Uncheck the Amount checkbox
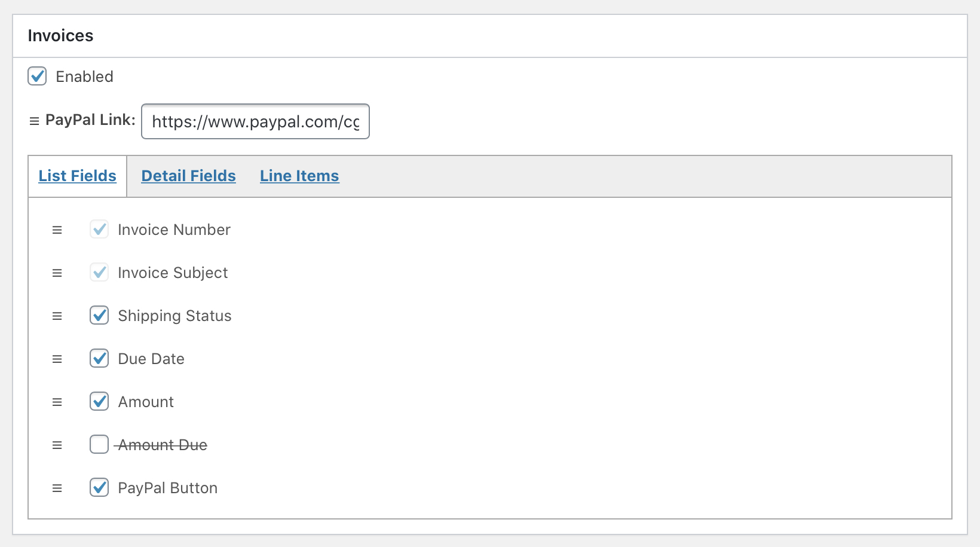 click(99, 401)
